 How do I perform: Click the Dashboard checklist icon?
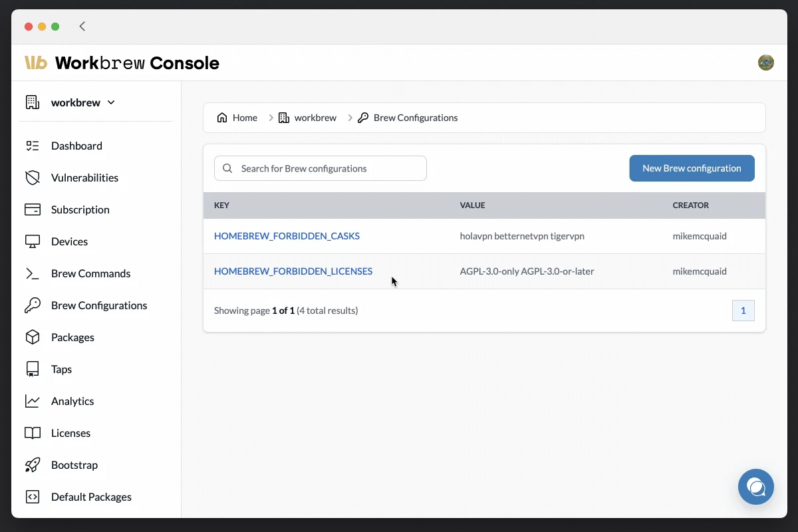[32, 146]
